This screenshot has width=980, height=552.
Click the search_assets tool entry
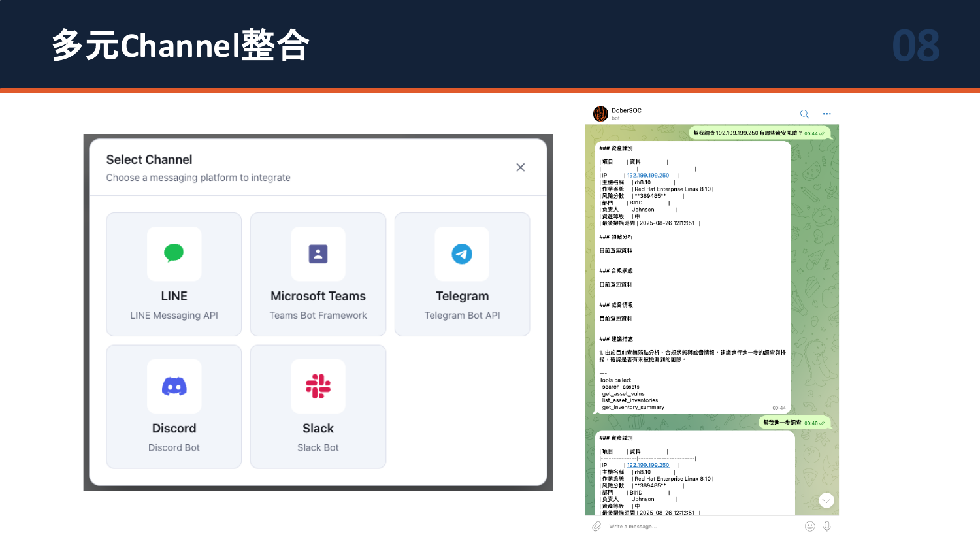(x=621, y=387)
